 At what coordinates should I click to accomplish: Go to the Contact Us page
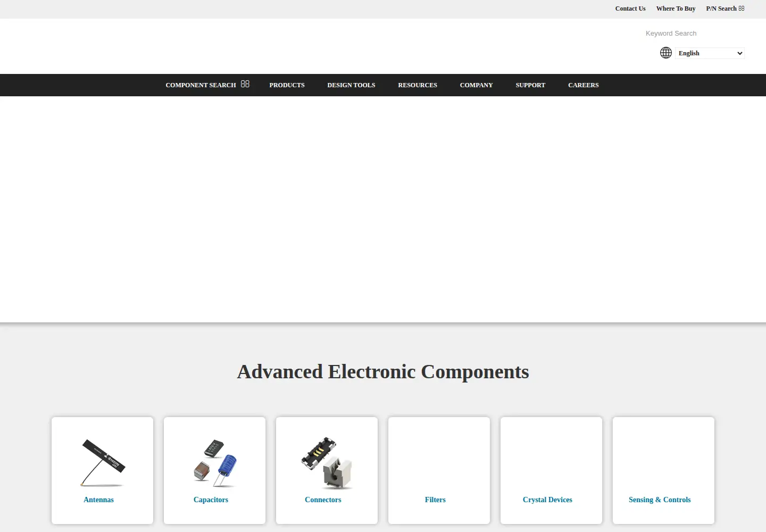click(630, 9)
